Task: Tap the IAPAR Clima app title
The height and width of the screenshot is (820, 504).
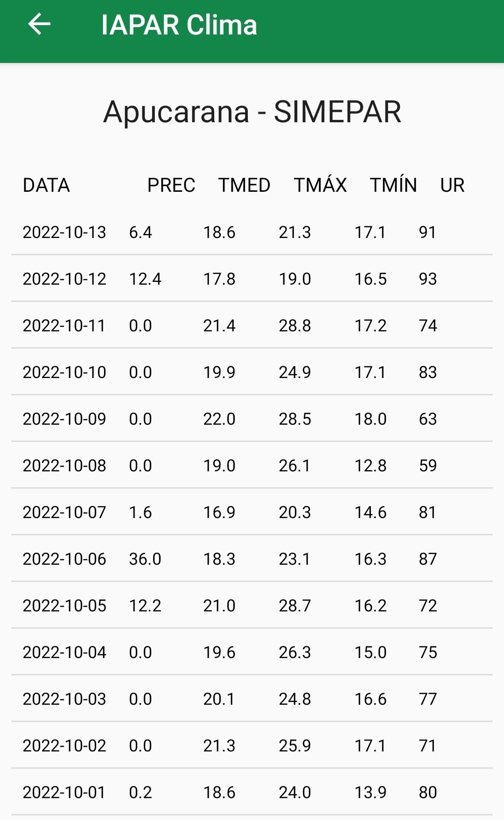Action: pos(179,25)
